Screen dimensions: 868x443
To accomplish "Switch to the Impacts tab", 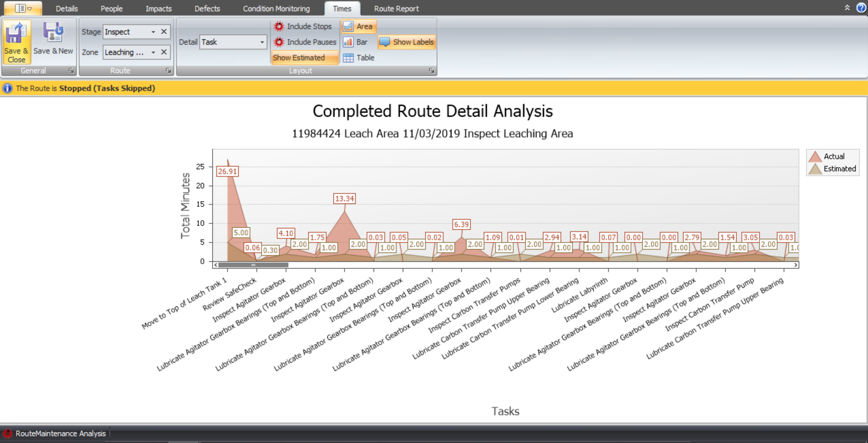I will (x=159, y=9).
